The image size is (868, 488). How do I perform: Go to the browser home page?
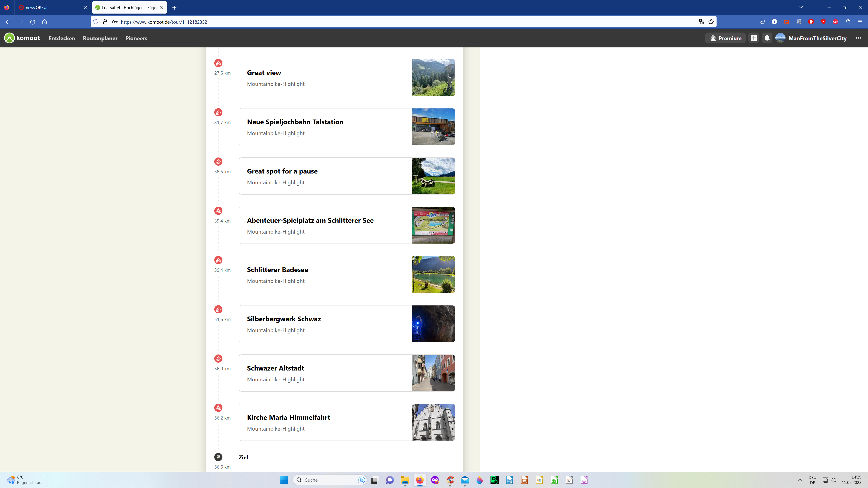click(x=45, y=22)
